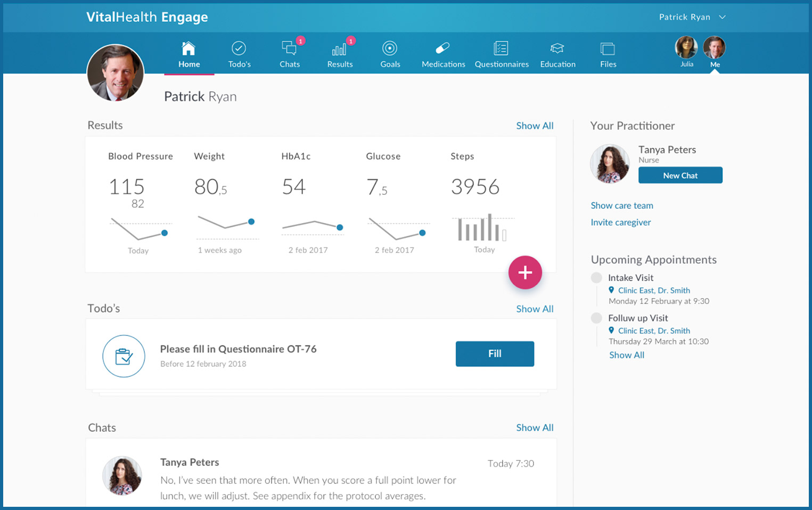The width and height of the screenshot is (812, 510).
Task: Click the HbA1c value 54
Action: (x=293, y=187)
